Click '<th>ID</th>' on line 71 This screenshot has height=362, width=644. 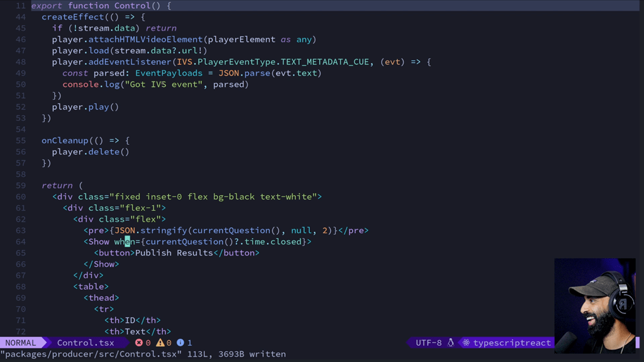[x=132, y=320]
